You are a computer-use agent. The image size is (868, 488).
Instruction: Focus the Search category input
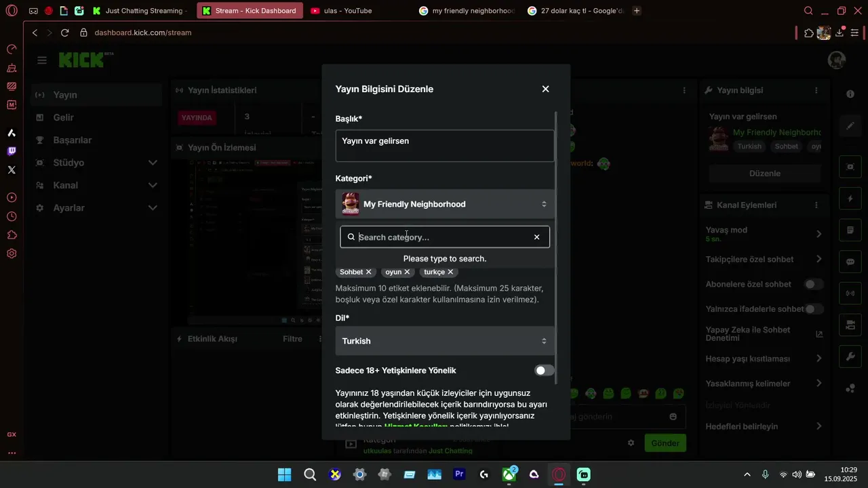pyautogui.click(x=444, y=237)
